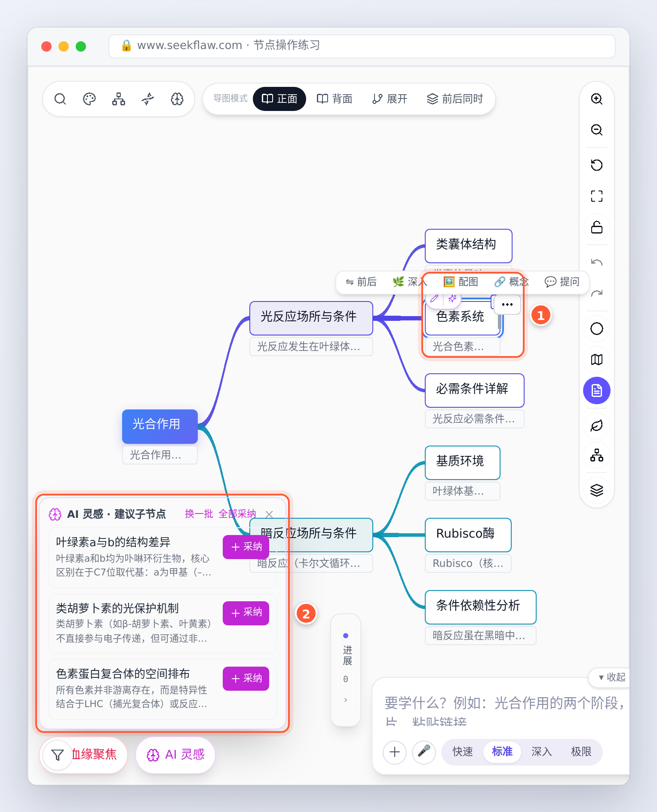This screenshot has height=812, width=657.
Task: Click the leaf icon in right sidebar
Action: [x=597, y=426]
